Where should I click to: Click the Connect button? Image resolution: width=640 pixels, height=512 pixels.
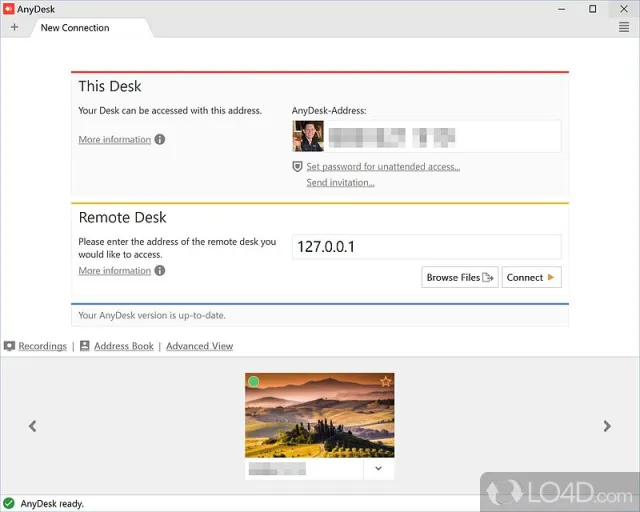coord(531,277)
